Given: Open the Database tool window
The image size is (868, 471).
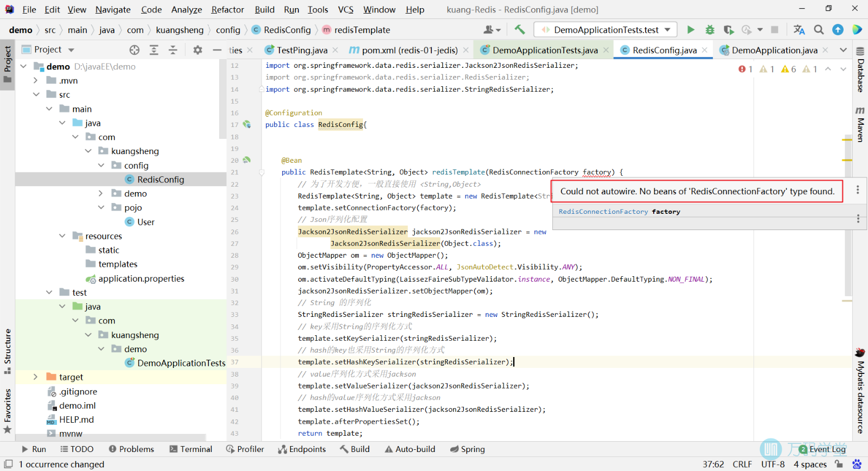Looking at the screenshot, I should coord(860,69).
